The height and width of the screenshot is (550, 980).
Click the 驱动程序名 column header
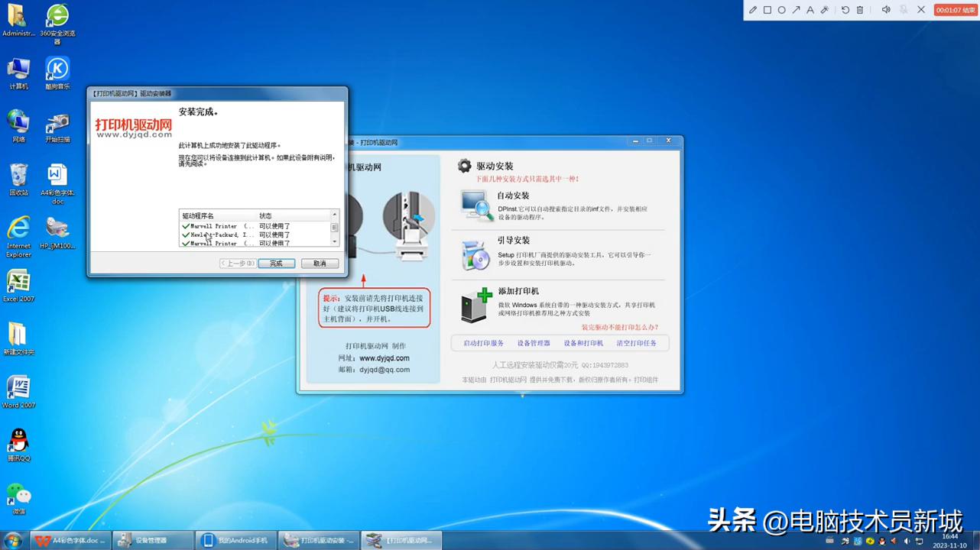coord(218,216)
